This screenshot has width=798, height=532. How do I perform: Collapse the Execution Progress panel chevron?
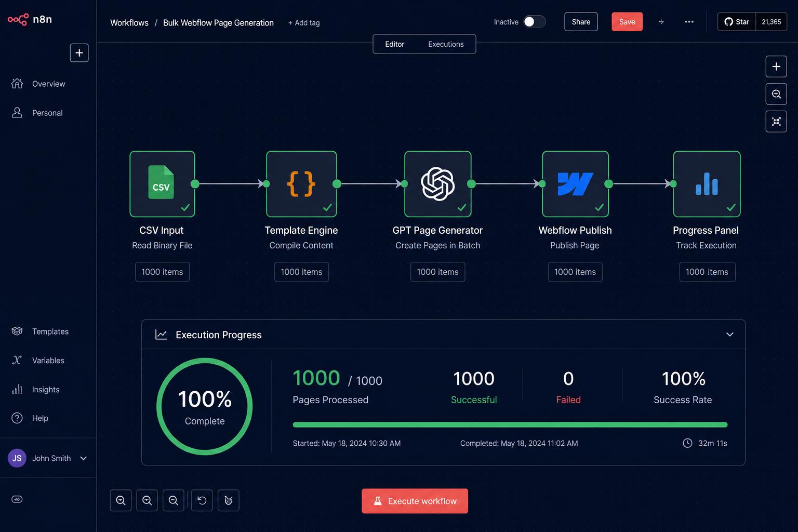pos(730,335)
